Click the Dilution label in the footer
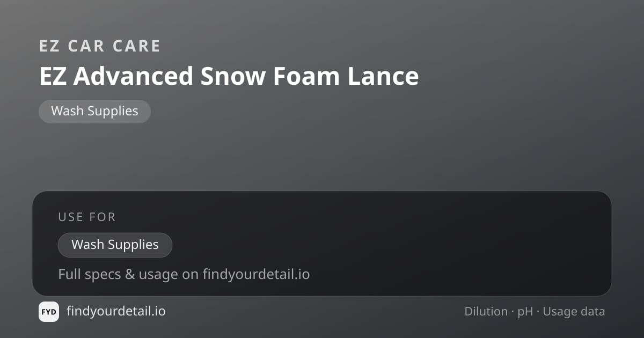The image size is (644, 338). click(x=486, y=312)
